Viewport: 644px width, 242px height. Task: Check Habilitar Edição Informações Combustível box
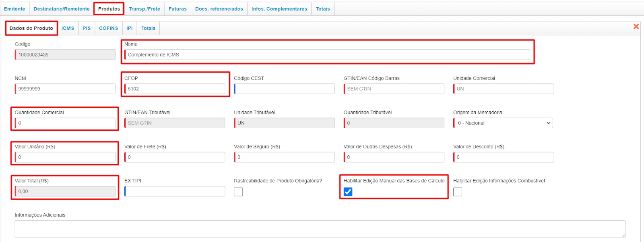point(458,192)
